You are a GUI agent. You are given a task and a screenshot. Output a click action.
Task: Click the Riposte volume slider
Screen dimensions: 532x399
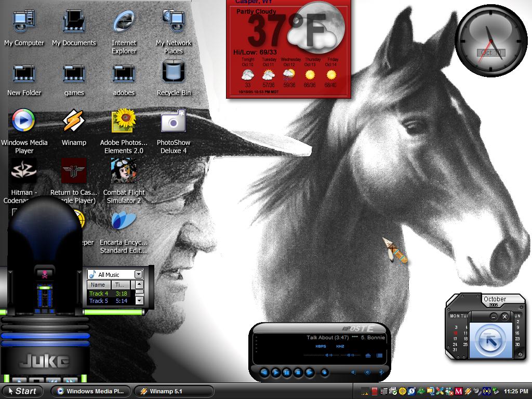(321, 355)
